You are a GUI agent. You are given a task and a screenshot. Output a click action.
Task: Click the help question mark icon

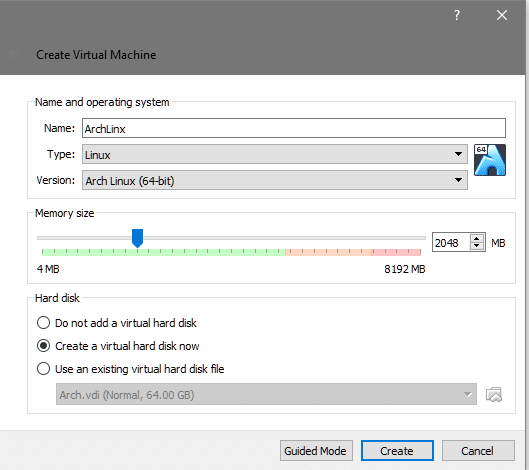pos(457,15)
